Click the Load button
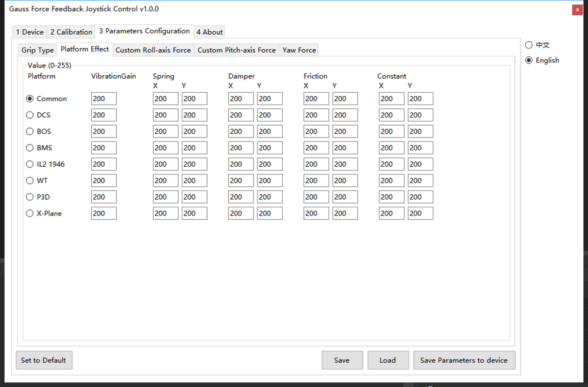588x387 pixels. [x=387, y=360]
